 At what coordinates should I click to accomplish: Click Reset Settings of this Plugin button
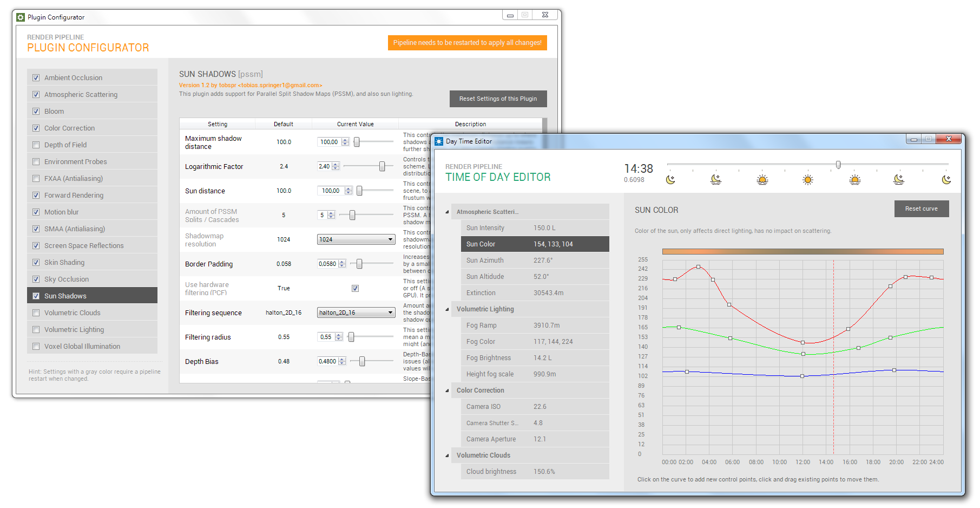(498, 99)
